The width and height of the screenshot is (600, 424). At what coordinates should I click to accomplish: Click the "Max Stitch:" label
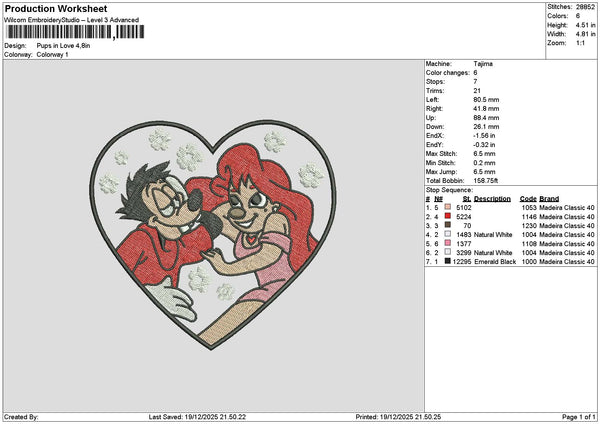pyautogui.click(x=441, y=154)
